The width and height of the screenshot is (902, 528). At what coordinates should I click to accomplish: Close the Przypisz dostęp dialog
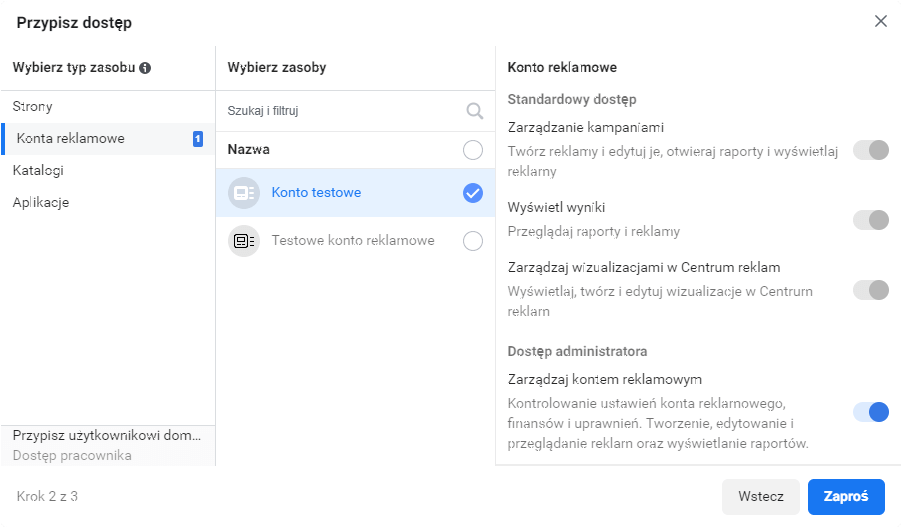[880, 21]
